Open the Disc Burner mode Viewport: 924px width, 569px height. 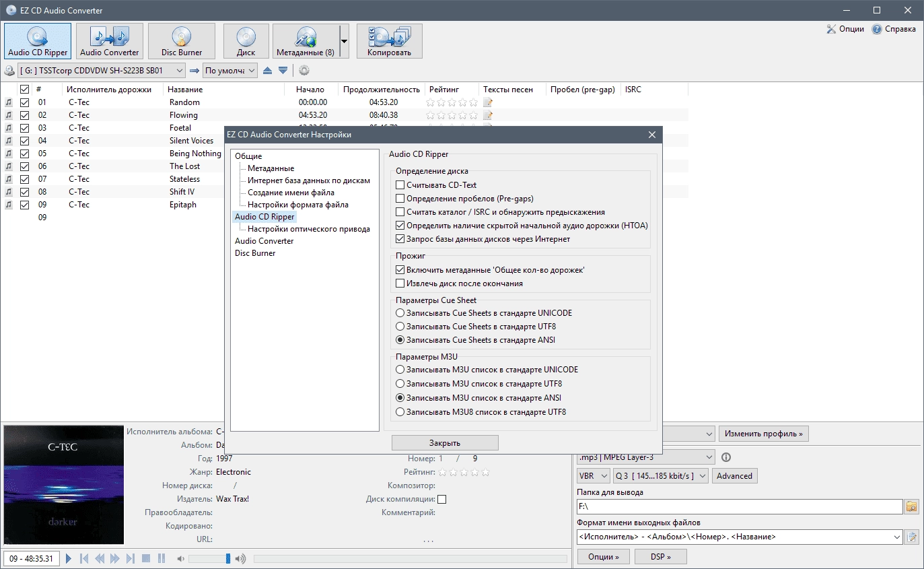(x=182, y=41)
